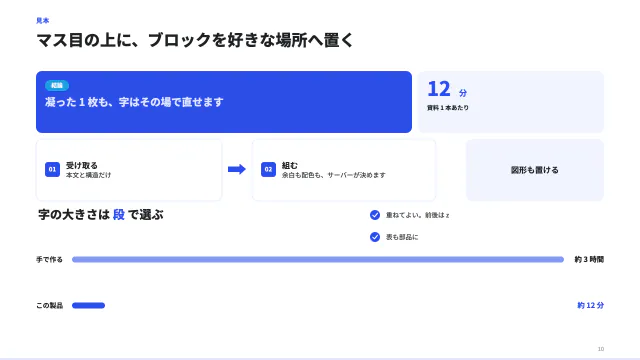Click the checkmark beside 表も部品に
640x360 pixels.
click(375, 237)
